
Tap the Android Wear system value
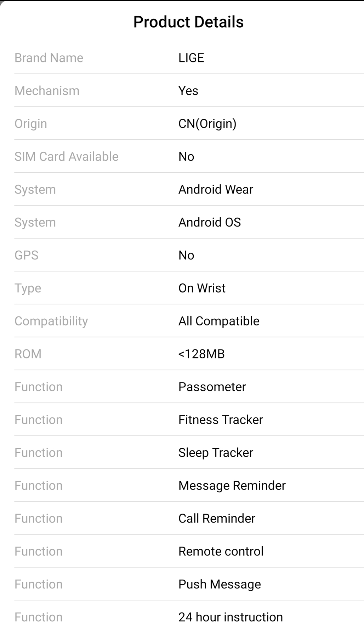(216, 190)
